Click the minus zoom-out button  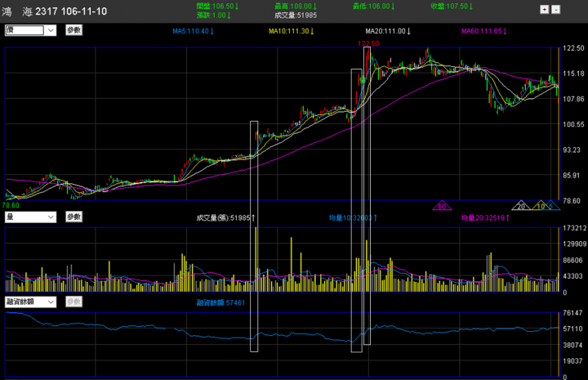click(556, 10)
